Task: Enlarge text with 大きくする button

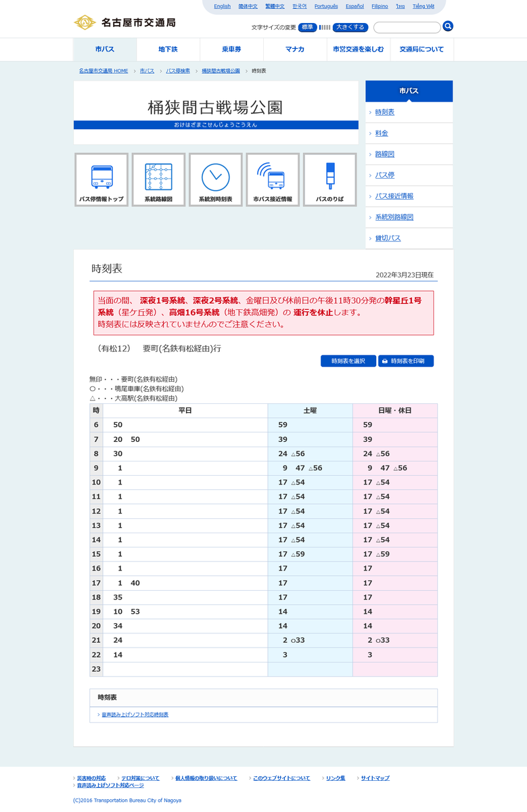Action: pyautogui.click(x=350, y=28)
